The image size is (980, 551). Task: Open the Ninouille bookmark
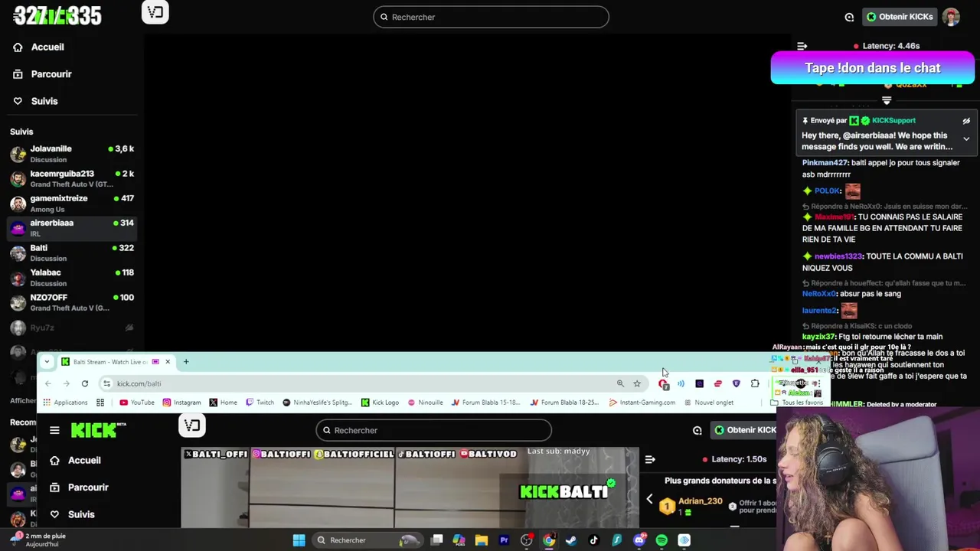point(425,403)
